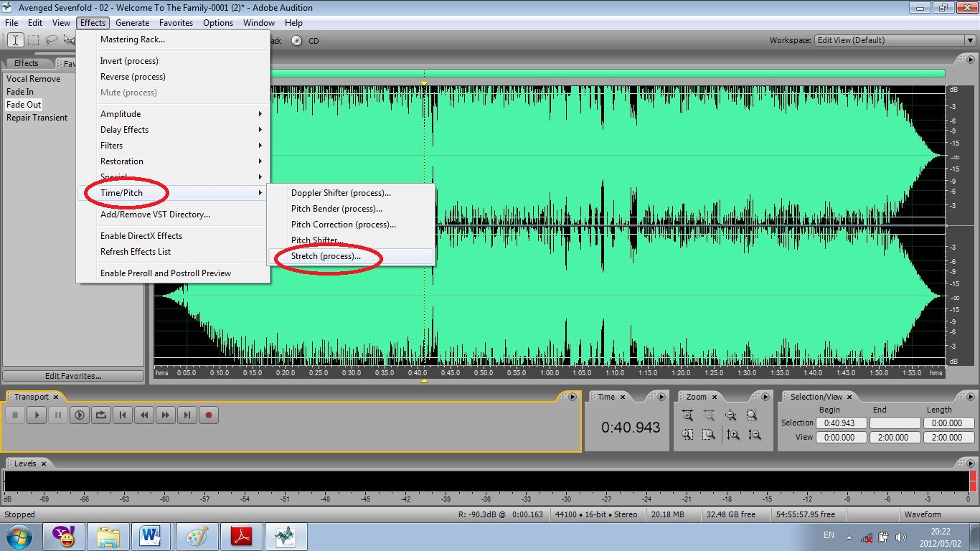Open the Transport panel options menu
The width and height of the screenshot is (980, 551).
coord(572,397)
